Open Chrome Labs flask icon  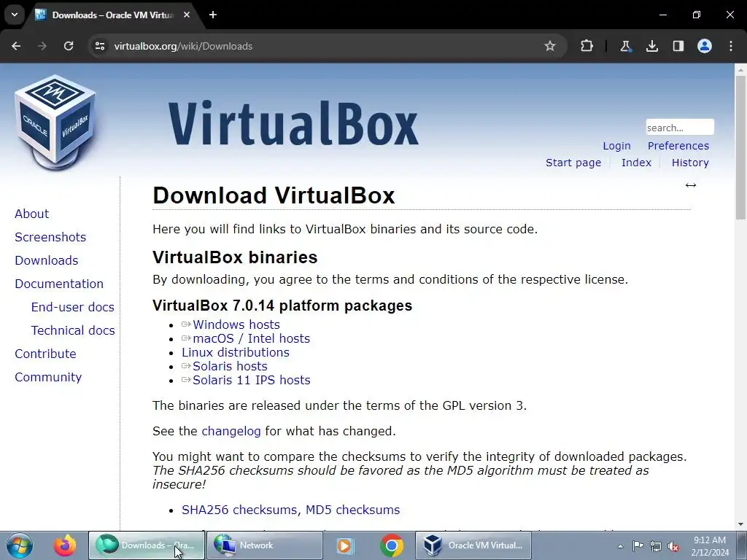point(625,46)
